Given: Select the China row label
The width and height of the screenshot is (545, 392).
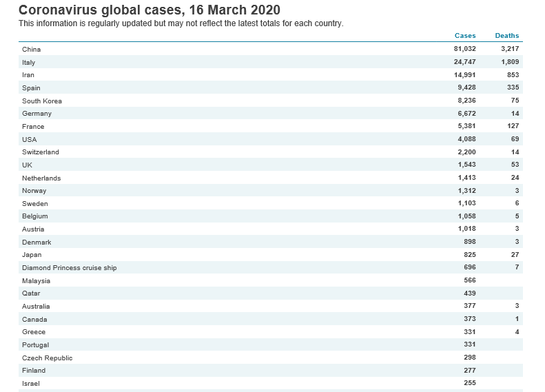Looking at the screenshot, I should [x=31, y=50].
